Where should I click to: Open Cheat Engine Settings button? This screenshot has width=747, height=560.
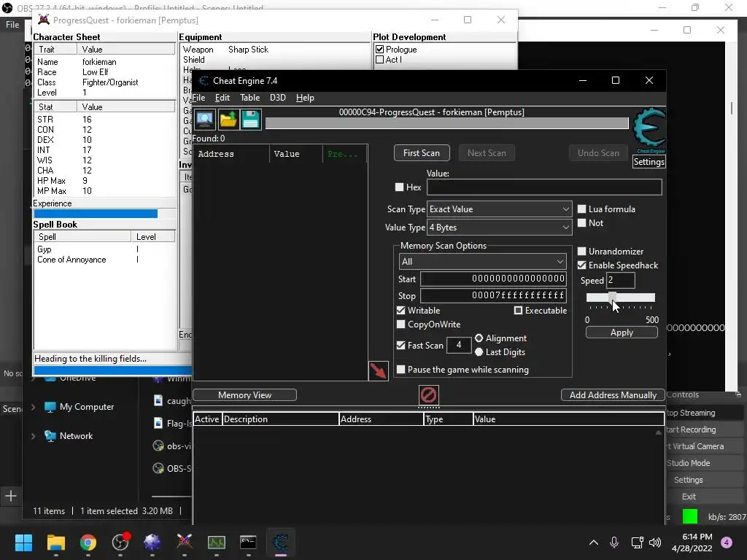click(x=649, y=162)
